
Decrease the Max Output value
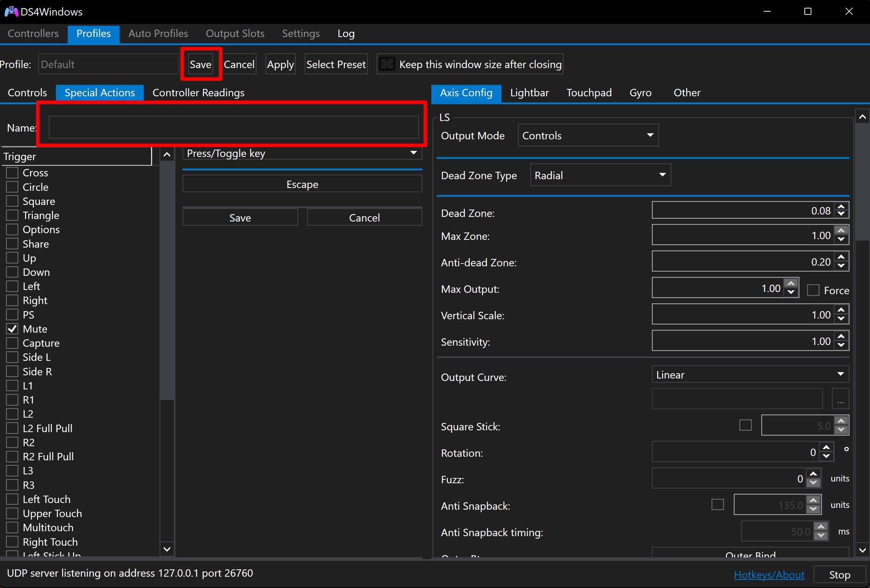click(x=791, y=292)
